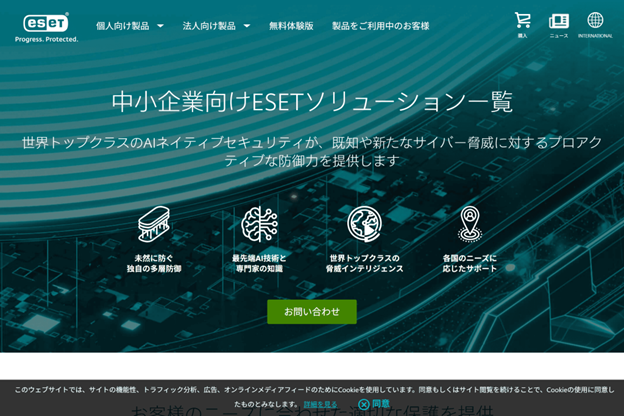
Task: Expand the 法人向け製品 dropdown arrow
Action: tap(247, 26)
